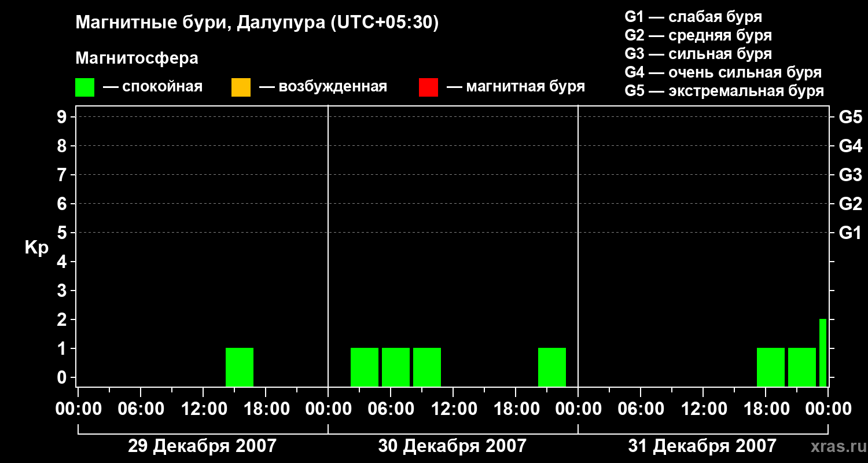Click the orange 'возбужденная' legend swatch
Viewport: 868px width, 463px height.
[241, 87]
